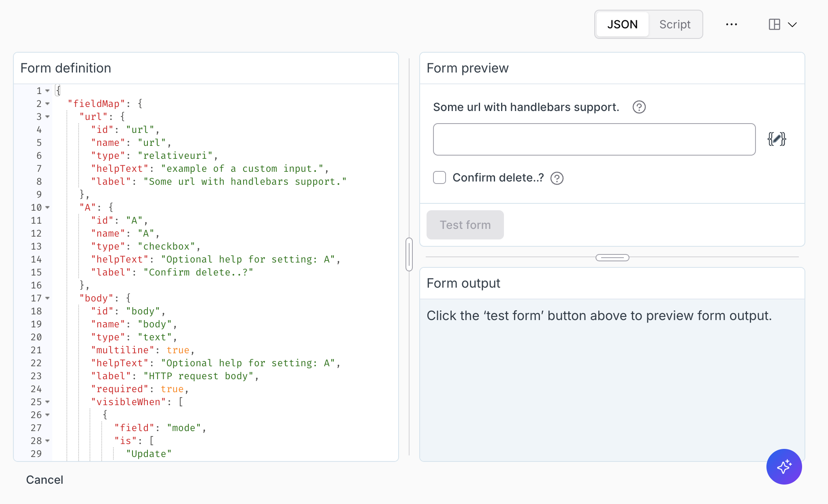The image size is (828, 504).
Task: Click "example of a custom input." help text
Action: tap(242, 169)
